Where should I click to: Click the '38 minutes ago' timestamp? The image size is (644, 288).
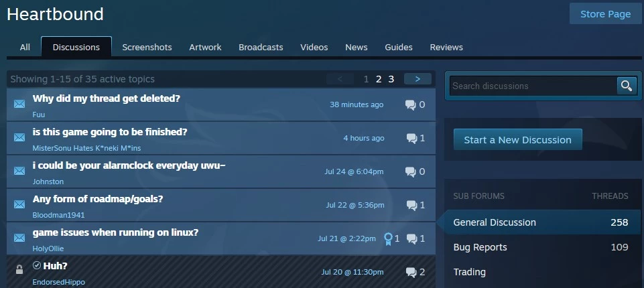(357, 104)
